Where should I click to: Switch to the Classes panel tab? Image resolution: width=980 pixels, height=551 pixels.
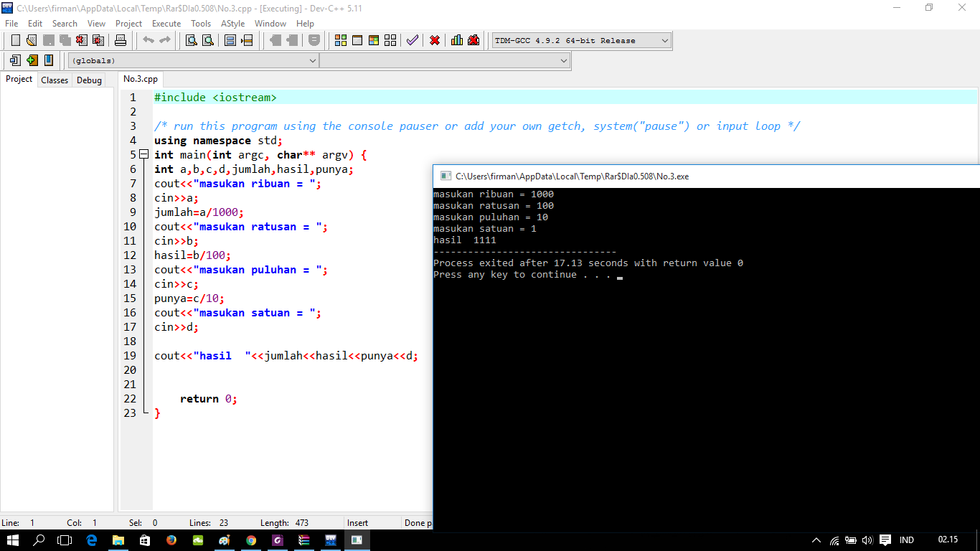pyautogui.click(x=55, y=80)
